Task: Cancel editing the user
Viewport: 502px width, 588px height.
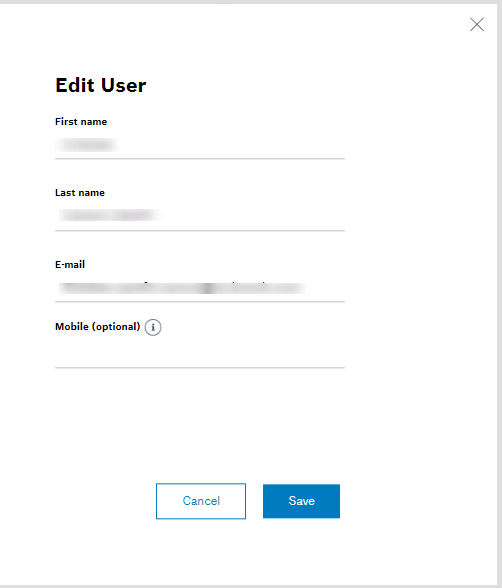Action: tap(201, 501)
